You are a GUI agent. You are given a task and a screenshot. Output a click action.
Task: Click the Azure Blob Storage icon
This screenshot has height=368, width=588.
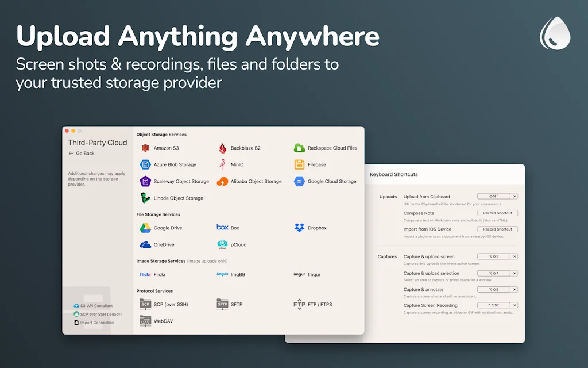(x=145, y=164)
